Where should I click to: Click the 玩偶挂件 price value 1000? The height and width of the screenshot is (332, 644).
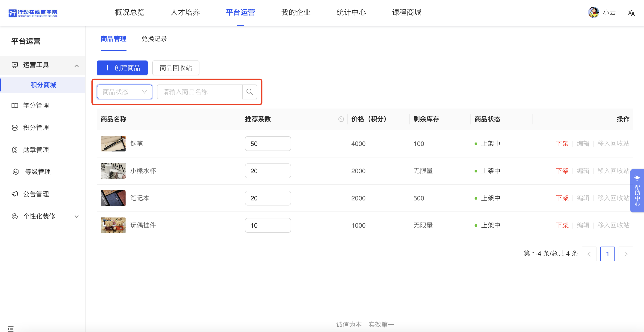358,226
